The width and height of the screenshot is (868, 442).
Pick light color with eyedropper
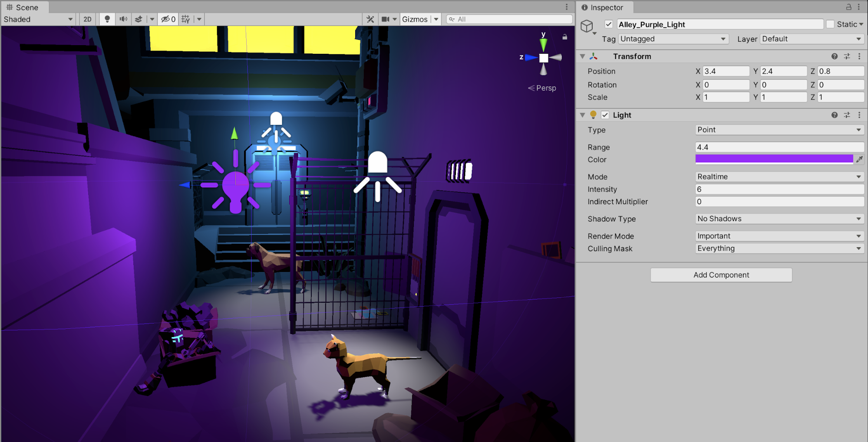point(859,160)
